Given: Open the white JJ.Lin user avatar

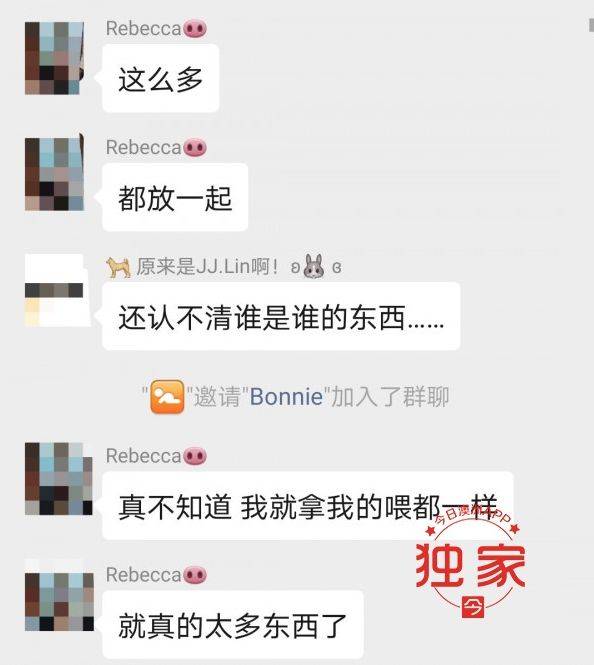Looking at the screenshot, I should (x=58, y=290).
